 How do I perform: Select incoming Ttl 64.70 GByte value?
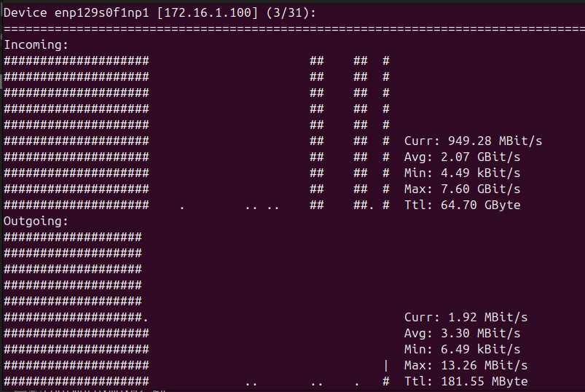click(x=481, y=205)
